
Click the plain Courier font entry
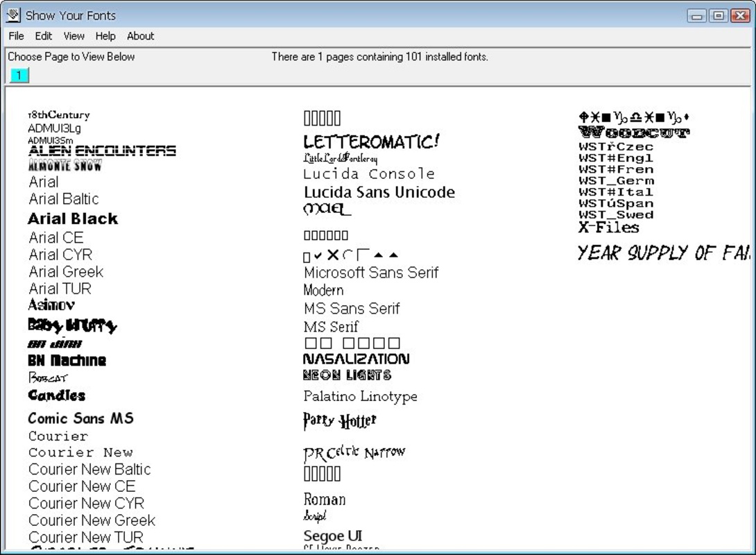pos(58,436)
